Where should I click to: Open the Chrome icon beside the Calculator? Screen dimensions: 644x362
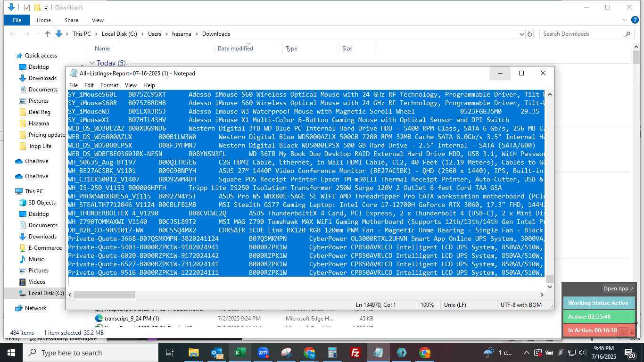309,353
